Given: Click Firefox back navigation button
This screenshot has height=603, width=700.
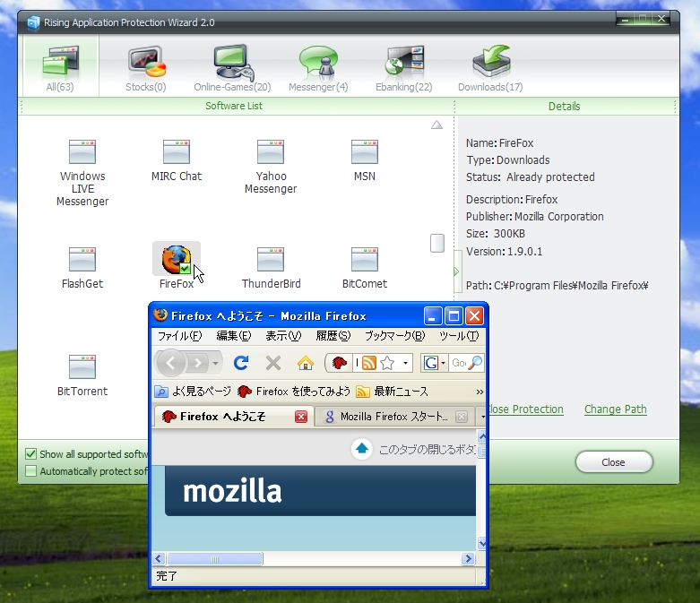Looking at the screenshot, I should pos(170,363).
